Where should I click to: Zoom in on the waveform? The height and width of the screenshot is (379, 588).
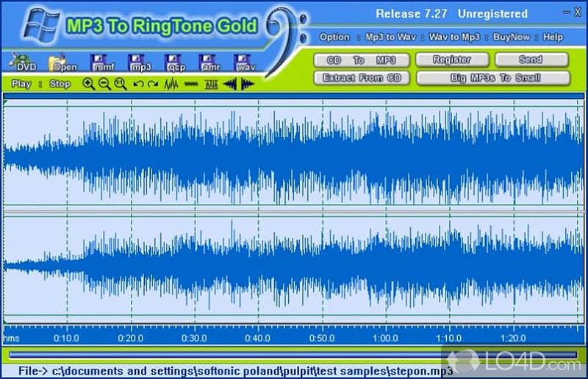(89, 84)
